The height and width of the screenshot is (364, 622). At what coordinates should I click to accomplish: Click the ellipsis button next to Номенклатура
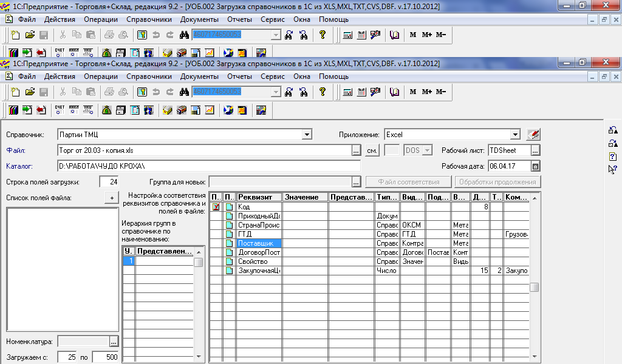coord(114,342)
